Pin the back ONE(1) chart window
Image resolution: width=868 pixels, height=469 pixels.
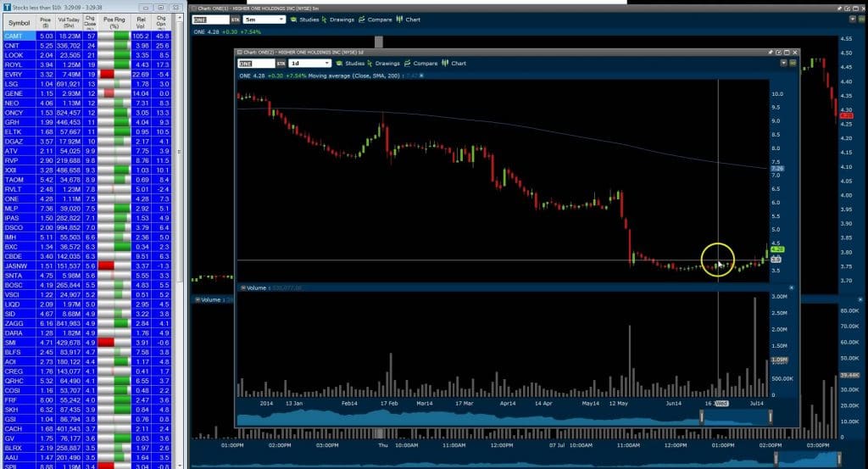[x=839, y=8]
